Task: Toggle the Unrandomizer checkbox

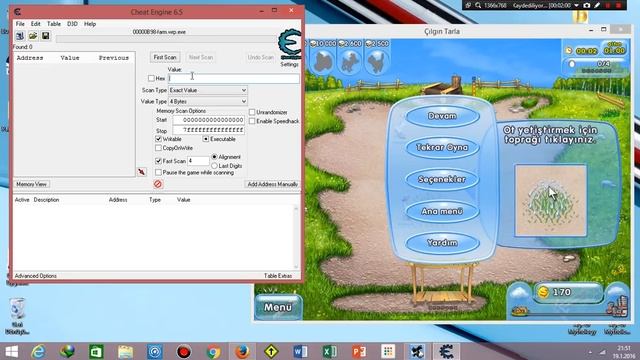Action: pyautogui.click(x=252, y=112)
